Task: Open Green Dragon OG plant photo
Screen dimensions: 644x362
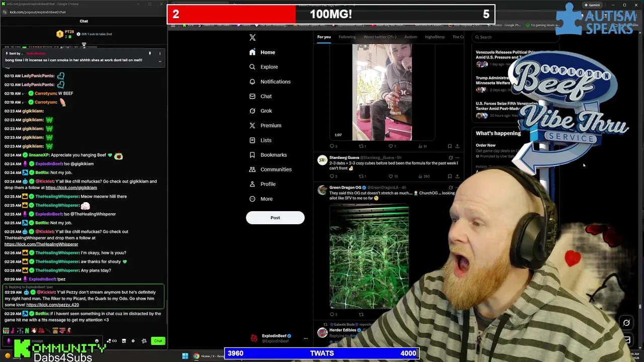Action: click(x=369, y=256)
